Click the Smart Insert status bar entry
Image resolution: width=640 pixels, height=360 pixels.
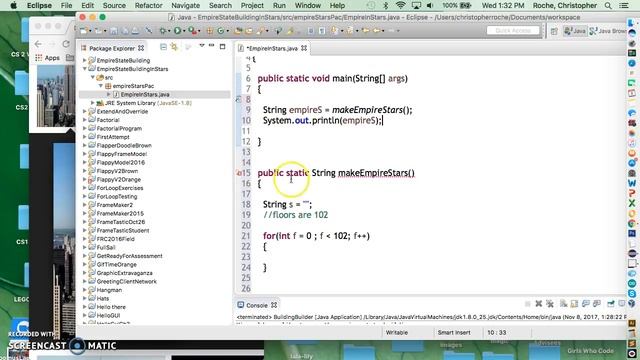[454, 333]
